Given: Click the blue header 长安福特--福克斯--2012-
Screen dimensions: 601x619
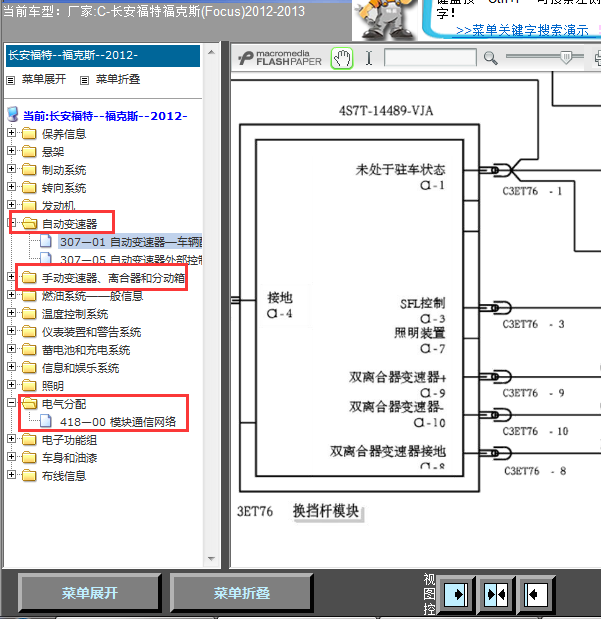Looking at the screenshot, I should pos(103,56).
